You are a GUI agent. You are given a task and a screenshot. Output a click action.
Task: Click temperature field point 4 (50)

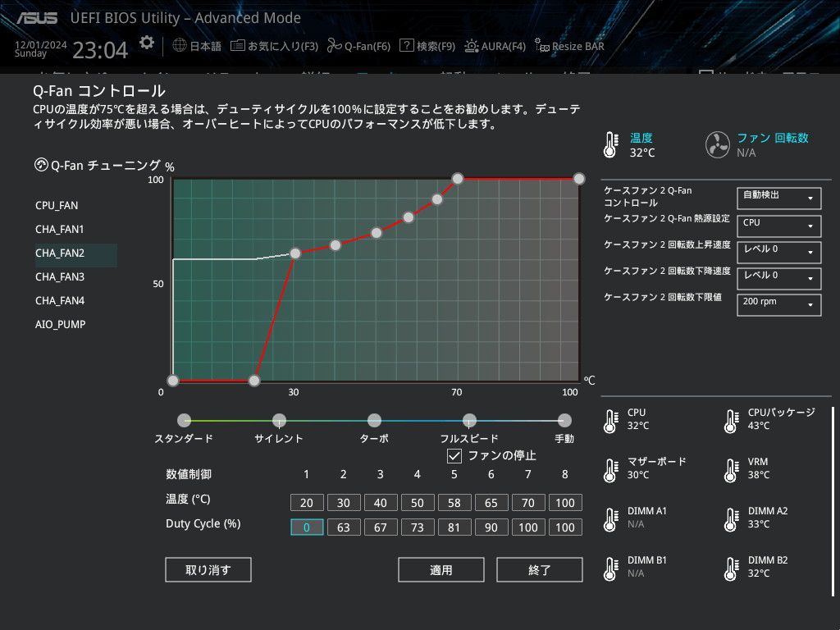click(x=418, y=503)
